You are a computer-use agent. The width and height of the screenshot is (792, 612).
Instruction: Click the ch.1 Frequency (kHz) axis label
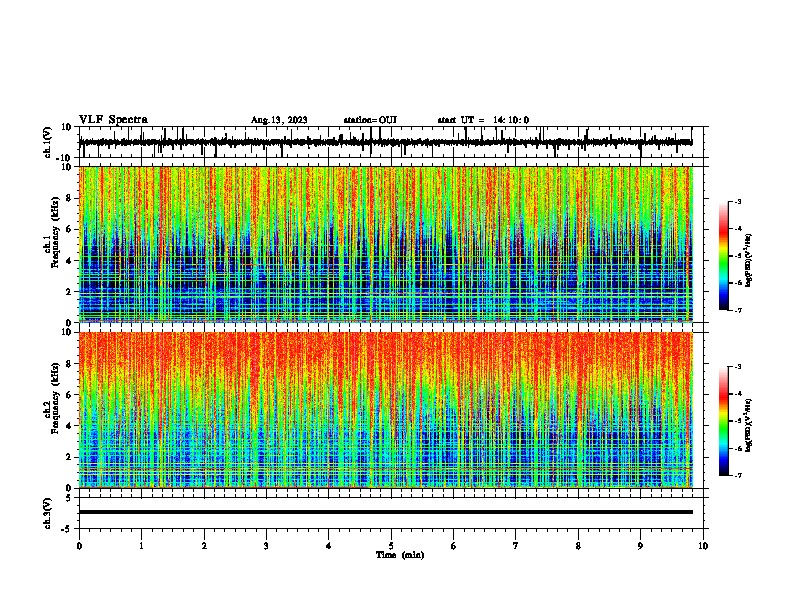pos(52,232)
